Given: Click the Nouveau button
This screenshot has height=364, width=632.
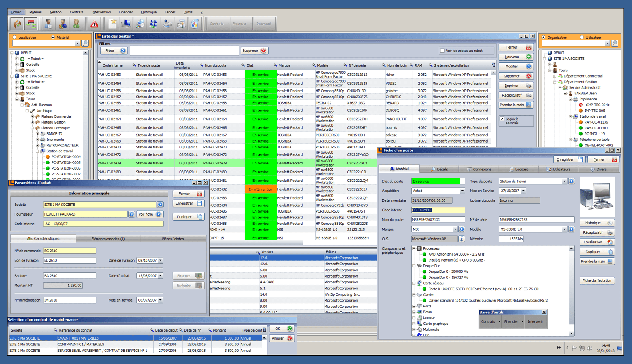Looking at the screenshot, I should (x=517, y=57).
